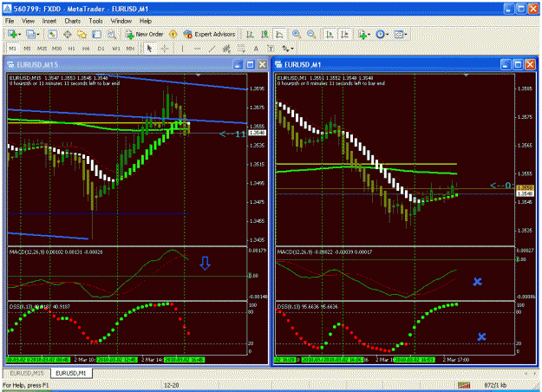
Task: Select the horizontal line drawing tool
Action: click(x=197, y=49)
